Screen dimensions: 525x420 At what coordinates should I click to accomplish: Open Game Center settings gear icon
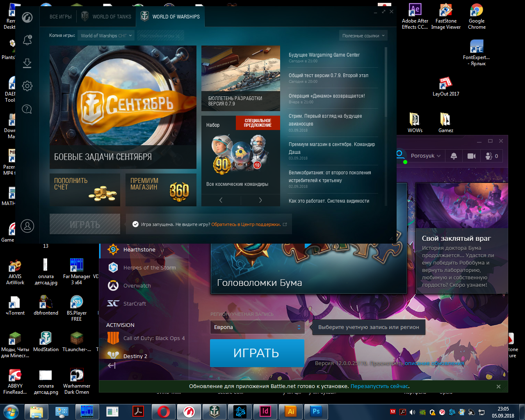(27, 86)
